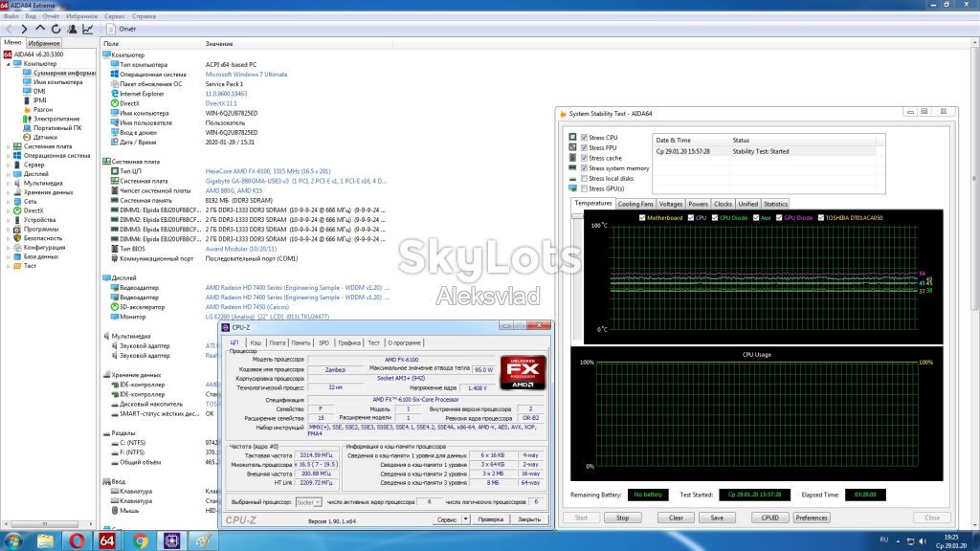Expand the Сервер tree node
The image size is (980, 551).
pyautogui.click(x=9, y=165)
